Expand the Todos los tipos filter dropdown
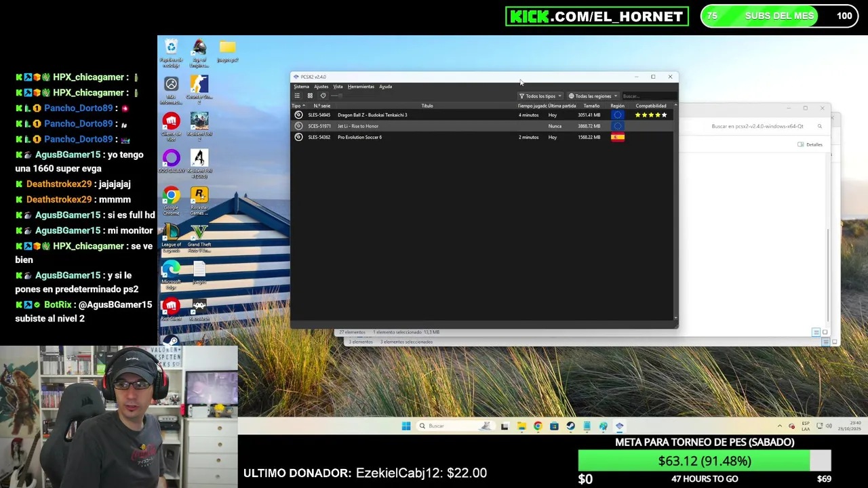This screenshot has width=868, height=488. [x=540, y=96]
